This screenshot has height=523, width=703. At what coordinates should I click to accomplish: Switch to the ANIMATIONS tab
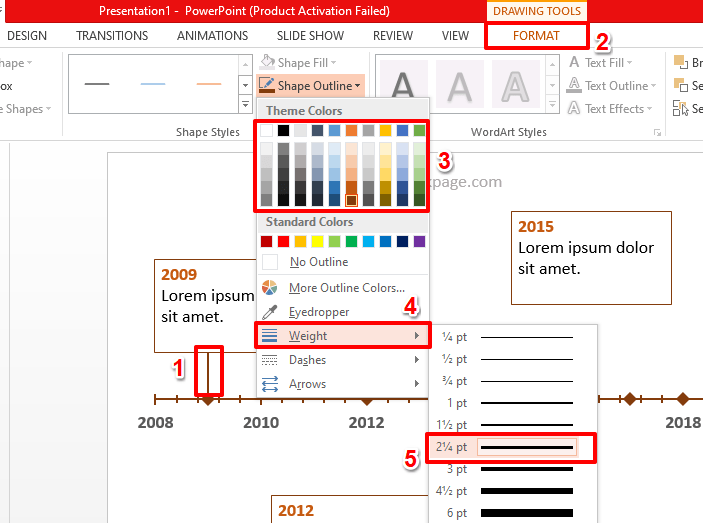213,36
